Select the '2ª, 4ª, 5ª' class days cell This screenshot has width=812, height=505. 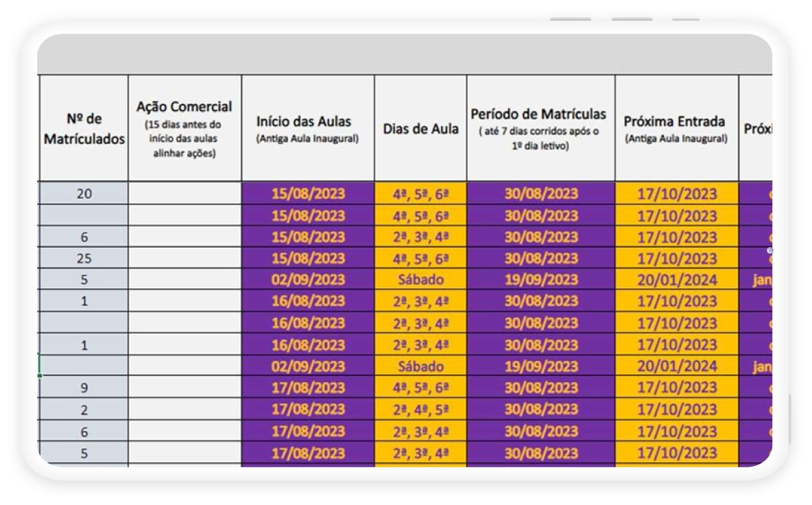(420, 409)
